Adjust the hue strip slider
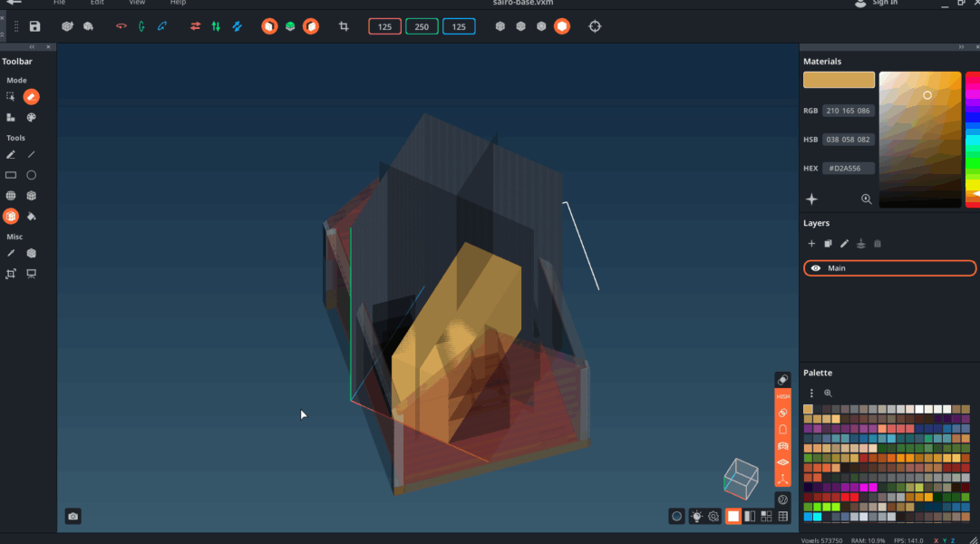 pos(973,140)
